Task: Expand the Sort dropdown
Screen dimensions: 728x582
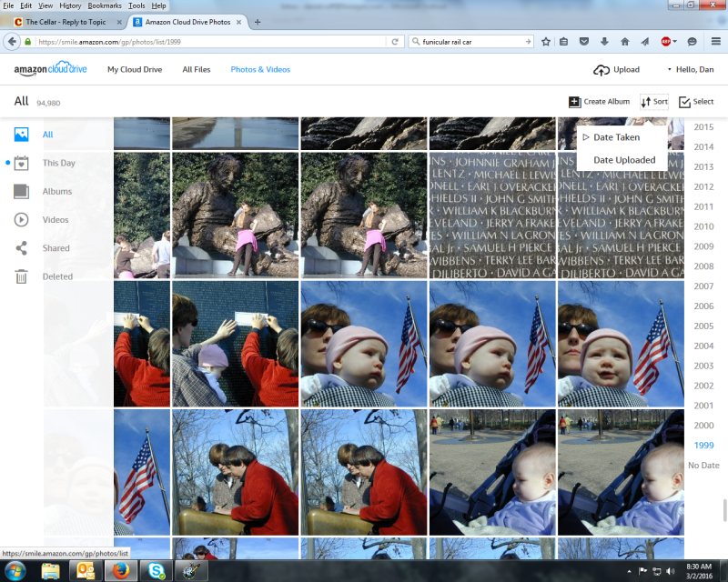Action: click(653, 102)
